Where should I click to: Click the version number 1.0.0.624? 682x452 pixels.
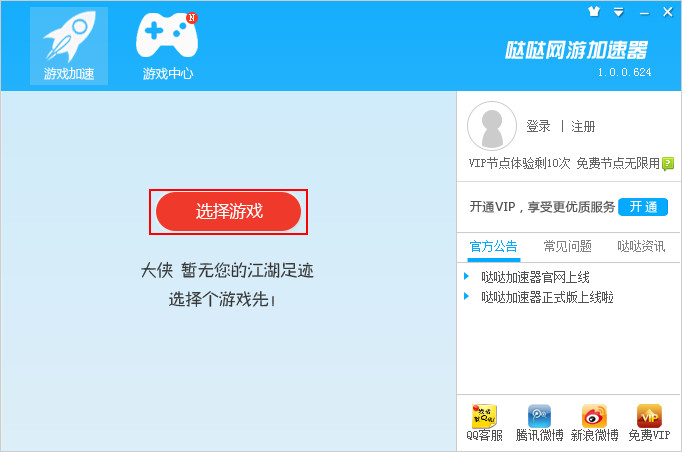[624, 72]
